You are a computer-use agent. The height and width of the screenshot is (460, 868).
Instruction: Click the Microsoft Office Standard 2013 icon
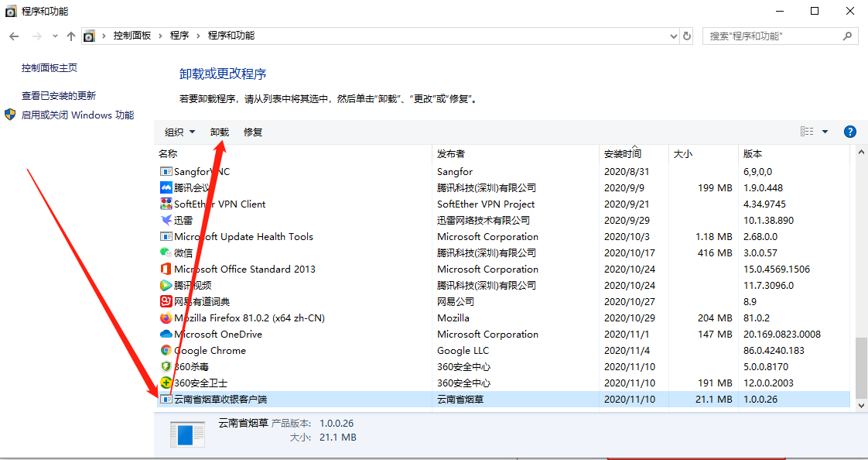pyautogui.click(x=166, y=269)
